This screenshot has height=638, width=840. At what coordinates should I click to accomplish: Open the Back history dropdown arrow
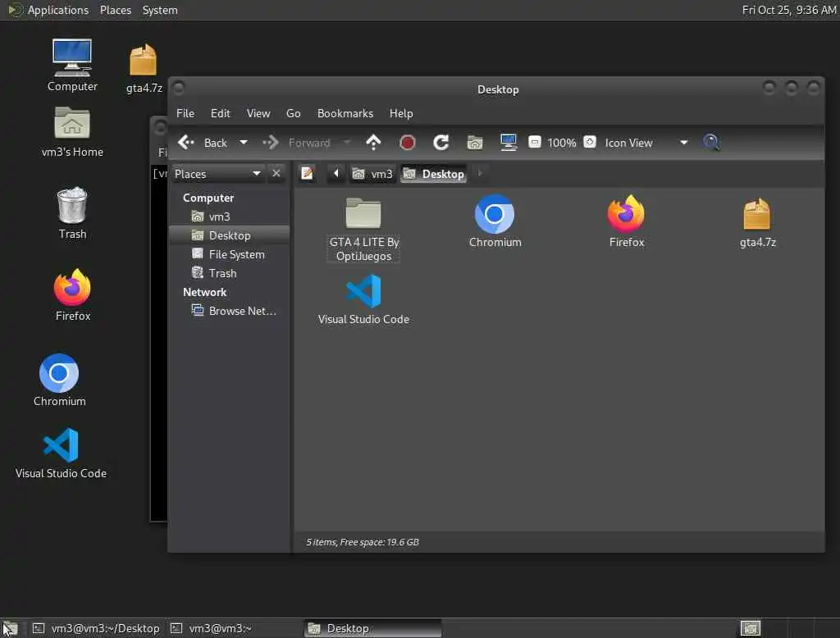(243, 143)
